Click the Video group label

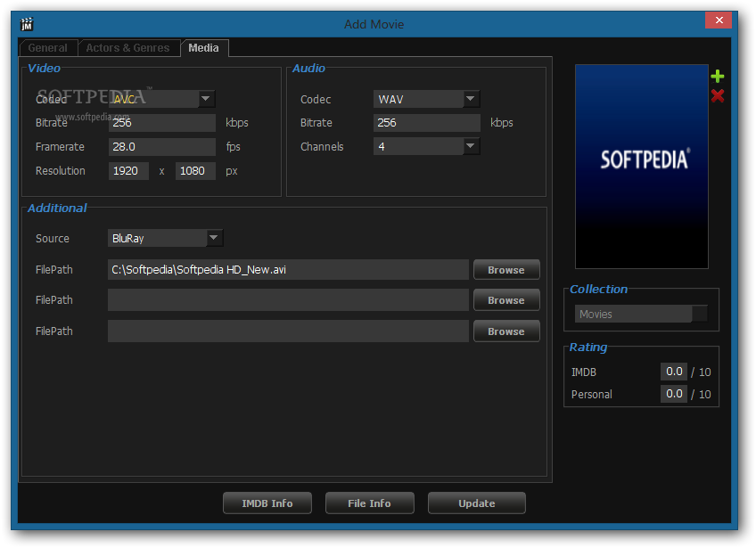tap(44, 68)
